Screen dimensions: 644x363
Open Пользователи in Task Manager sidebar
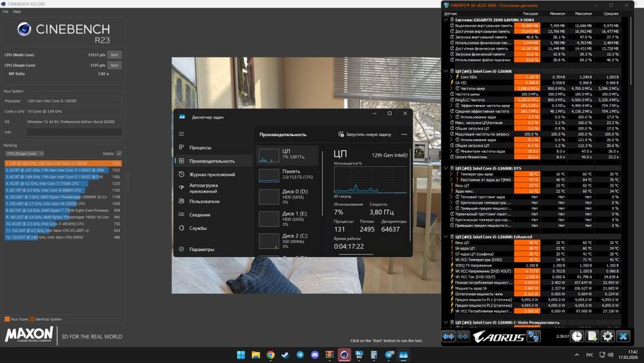[213, 201]
